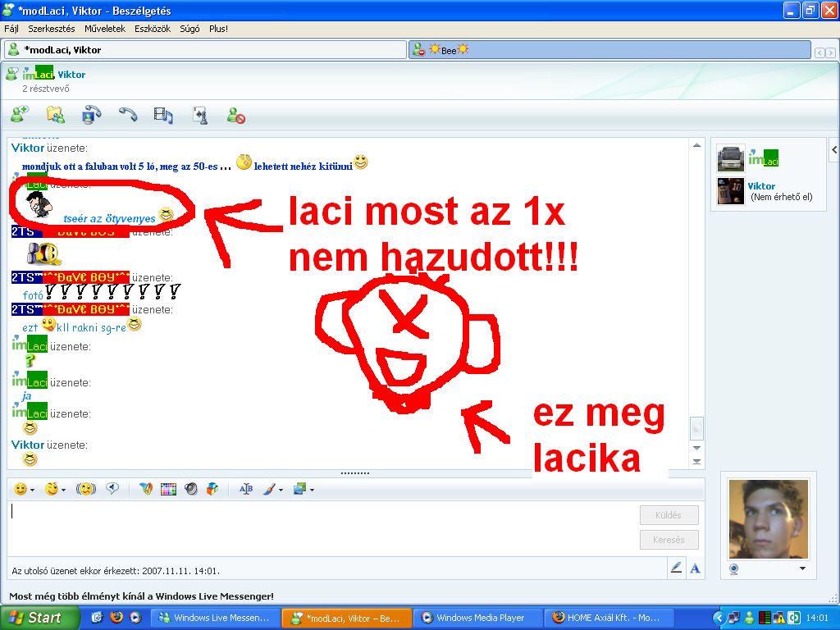
Task: Open Windows Media Player from the taskbar
Action: [475, 618]
